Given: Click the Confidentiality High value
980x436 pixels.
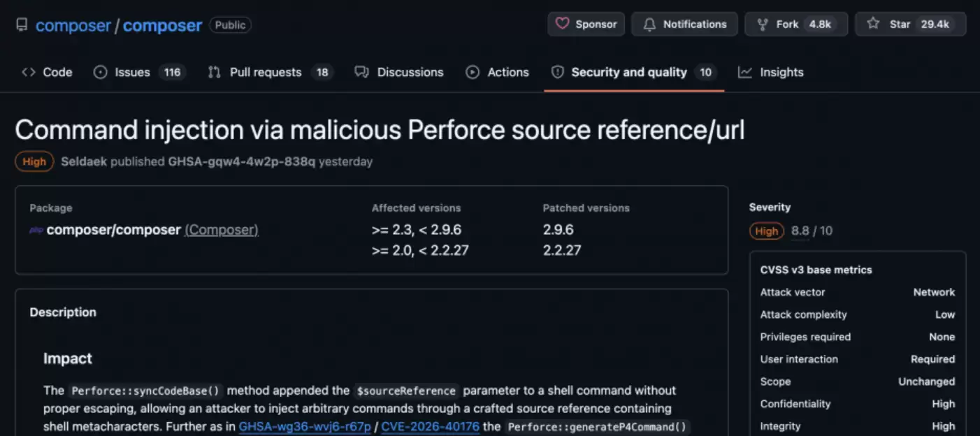Looking at the screenshot, I should click(x=944, y=404).
